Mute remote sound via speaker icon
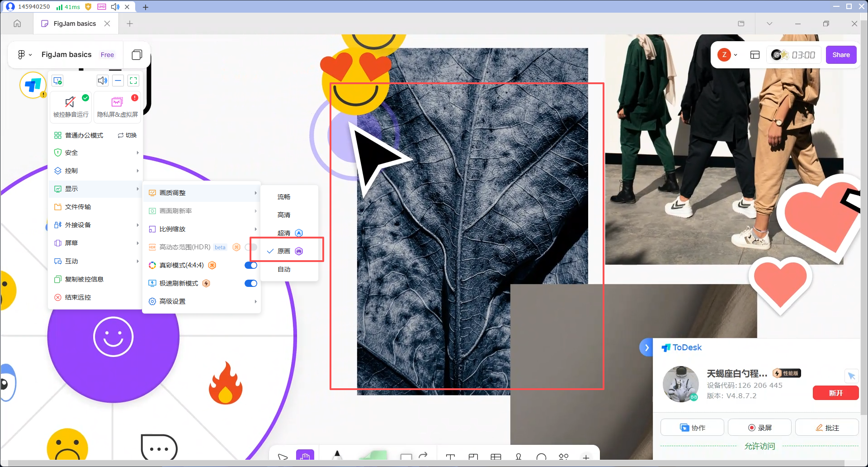 point(103,81)
